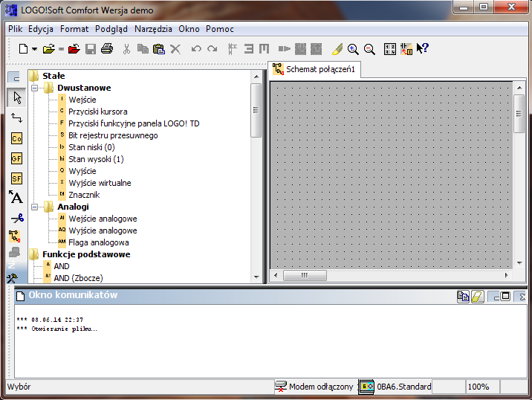Show Special Functions with the SF button
The height and width of the screenshot is (400, 532).
tap(16, 178)
